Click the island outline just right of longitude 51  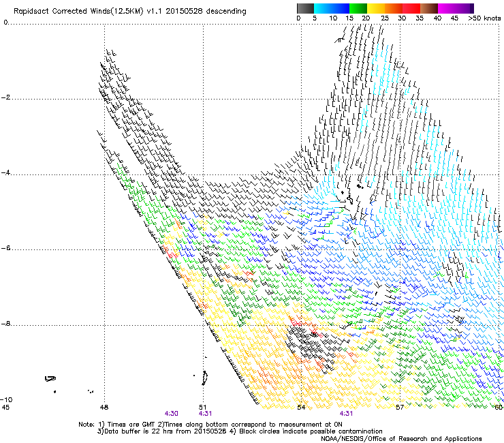(x=204, y=378)
